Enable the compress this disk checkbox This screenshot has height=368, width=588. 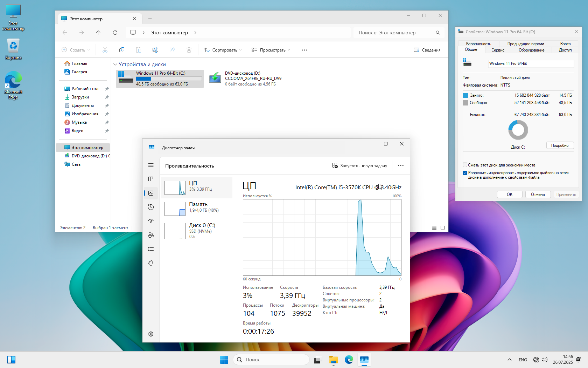(465, 165)
